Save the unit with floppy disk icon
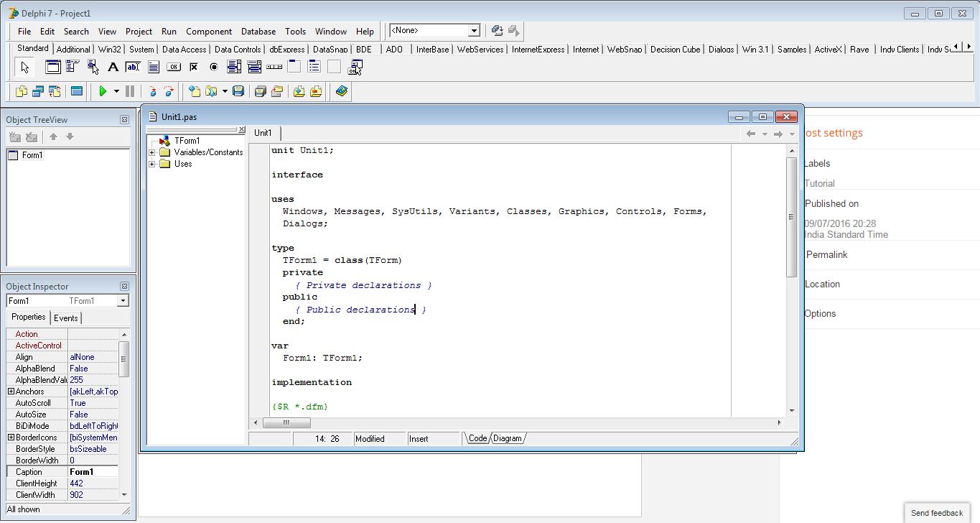 (x=238, y=91)
